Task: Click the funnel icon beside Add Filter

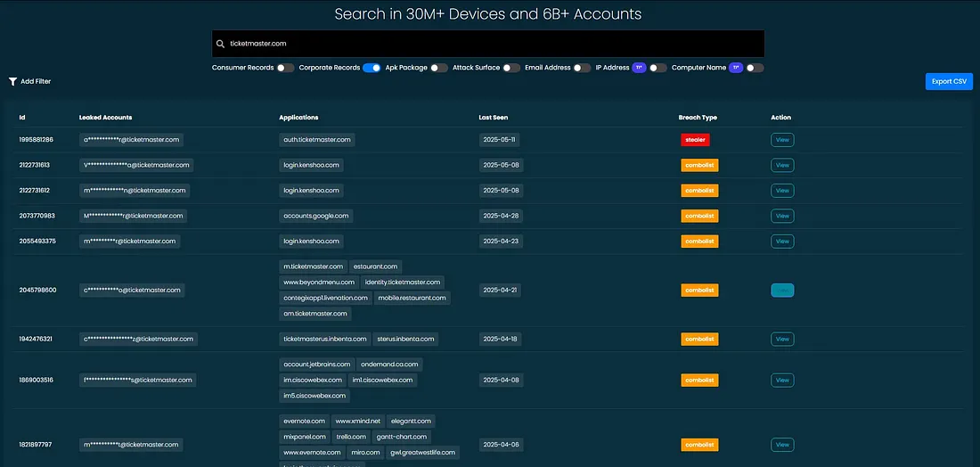Action: click(x=12, y=81)
